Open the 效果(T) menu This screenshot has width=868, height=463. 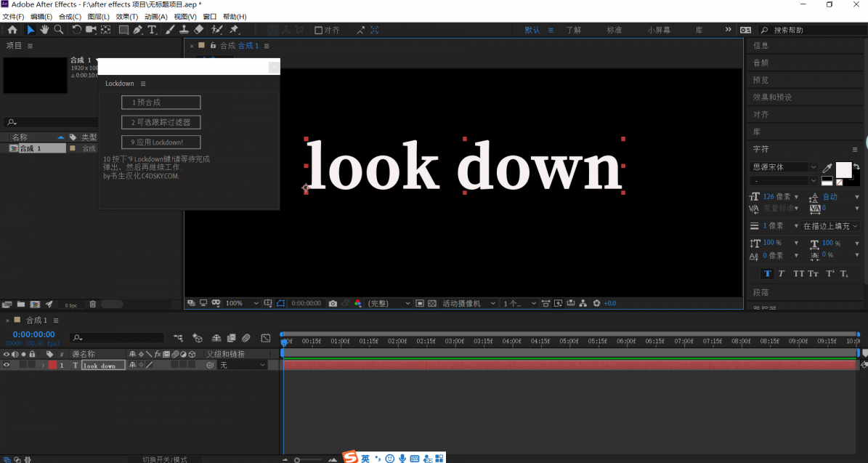click(x=127, y=17)
